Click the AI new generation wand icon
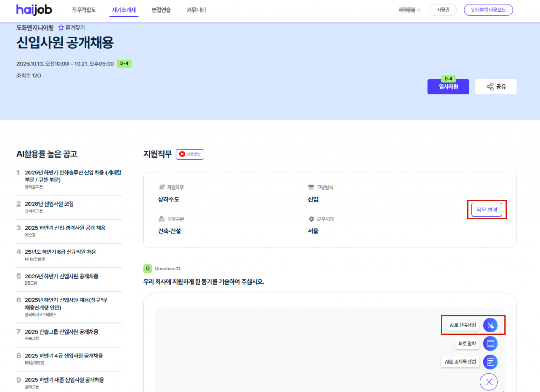Screen dimensions: 540x392 click(490, 325)
